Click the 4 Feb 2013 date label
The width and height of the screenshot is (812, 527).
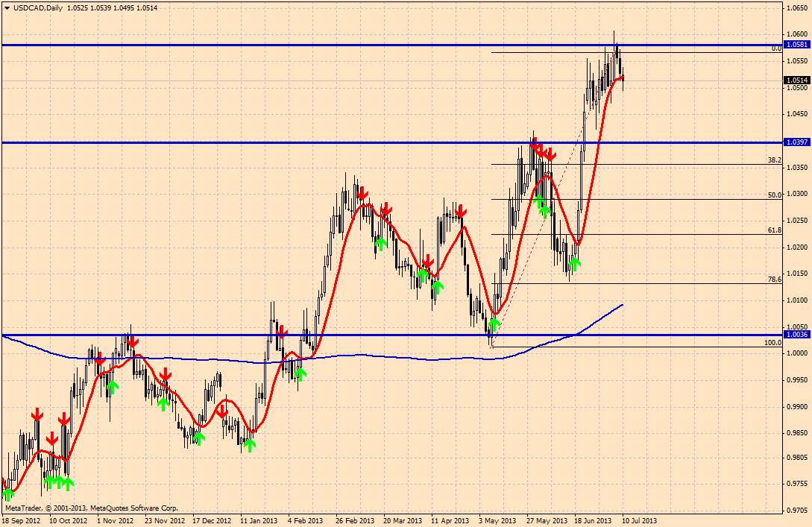[x=306, y=521]
